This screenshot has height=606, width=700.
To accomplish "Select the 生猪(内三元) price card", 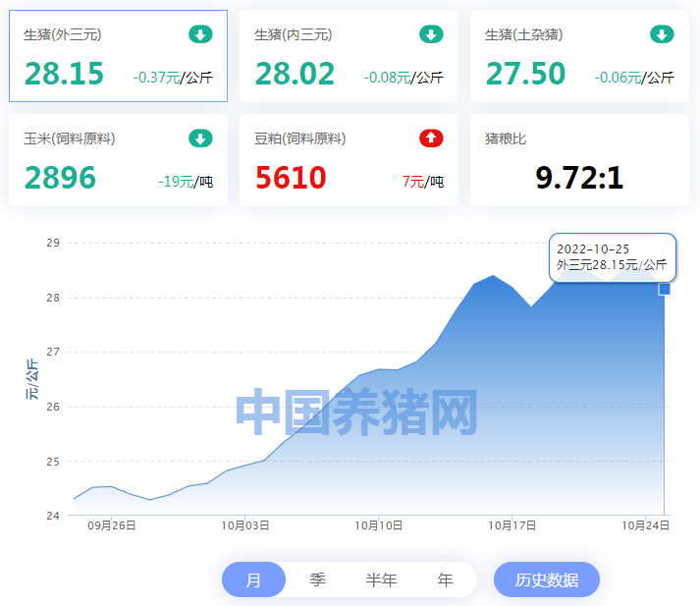I will click(x=349, y=56).
